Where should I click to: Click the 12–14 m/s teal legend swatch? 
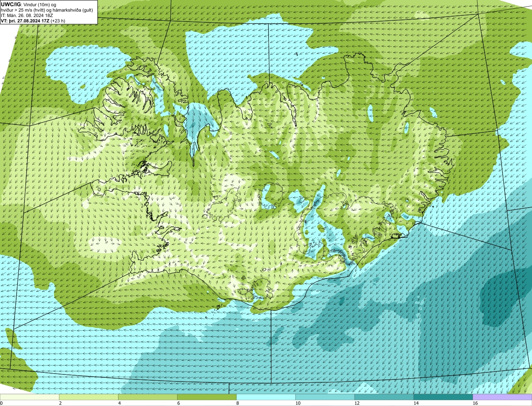pyautogui.click(x=384, y=397)
